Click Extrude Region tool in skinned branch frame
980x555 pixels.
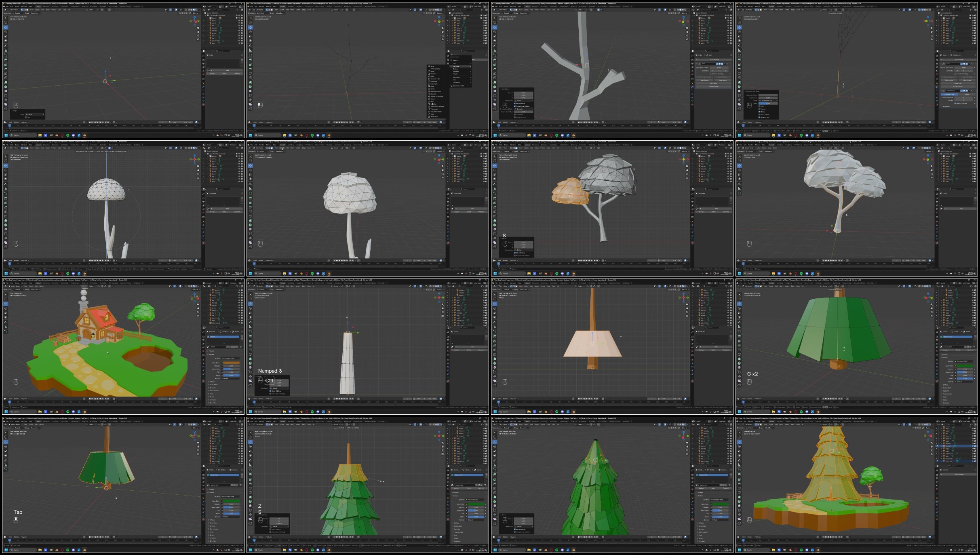(x=495, y=60)
